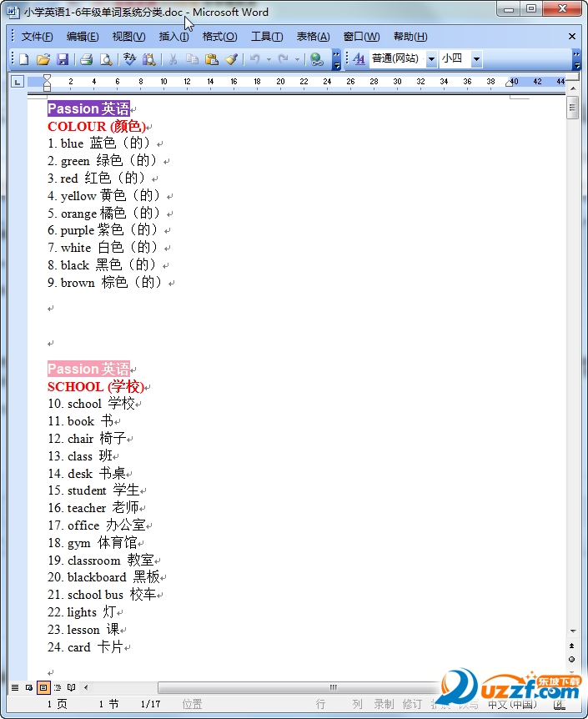Viewport: 588px width, 719px height.
Task: Copy selection with copy icon
Action: click(192, 59)
